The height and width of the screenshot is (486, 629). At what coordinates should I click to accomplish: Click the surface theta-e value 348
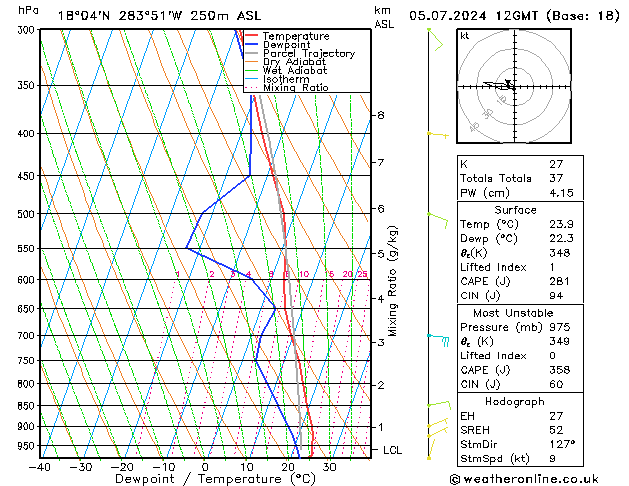pyautogui.click(x=560, y=253)
